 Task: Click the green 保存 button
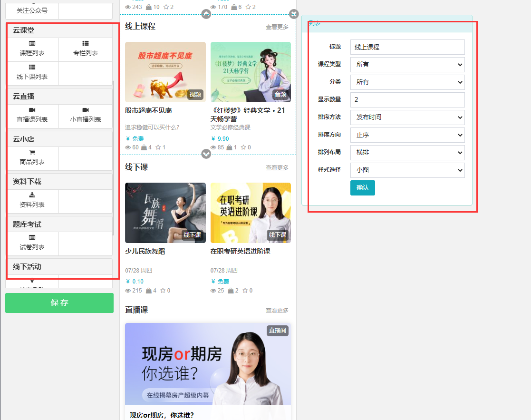click(59, 303)
